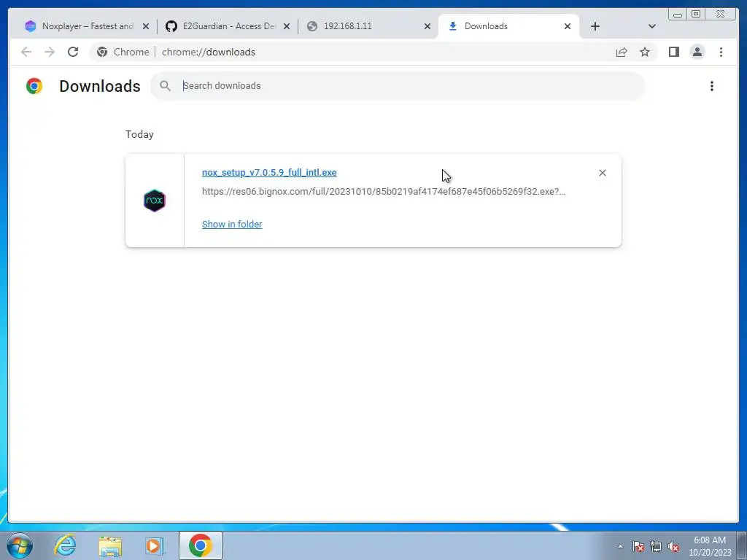
Task: Show hidden system tray icons
Action: coord(620,546)
